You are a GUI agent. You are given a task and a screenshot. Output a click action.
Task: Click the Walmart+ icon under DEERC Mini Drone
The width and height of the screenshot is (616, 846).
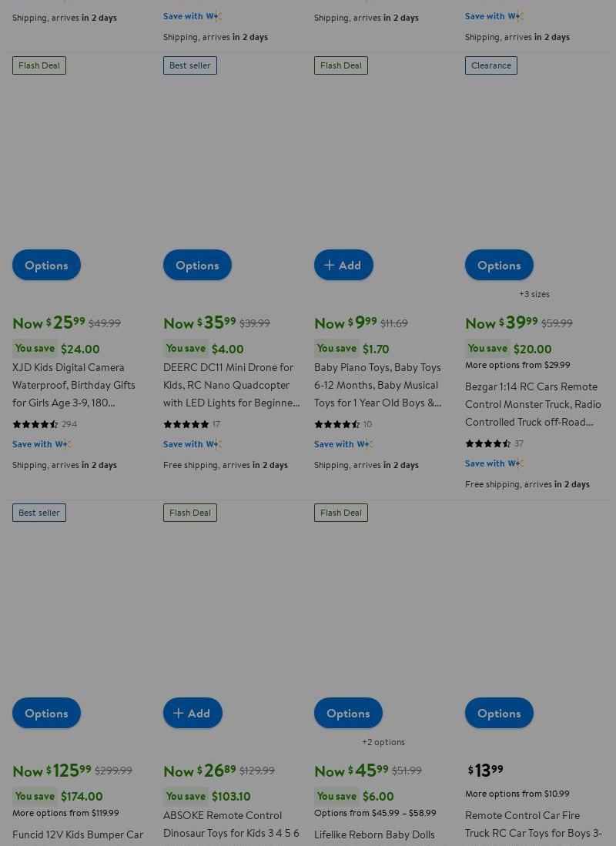coord(214,444)
